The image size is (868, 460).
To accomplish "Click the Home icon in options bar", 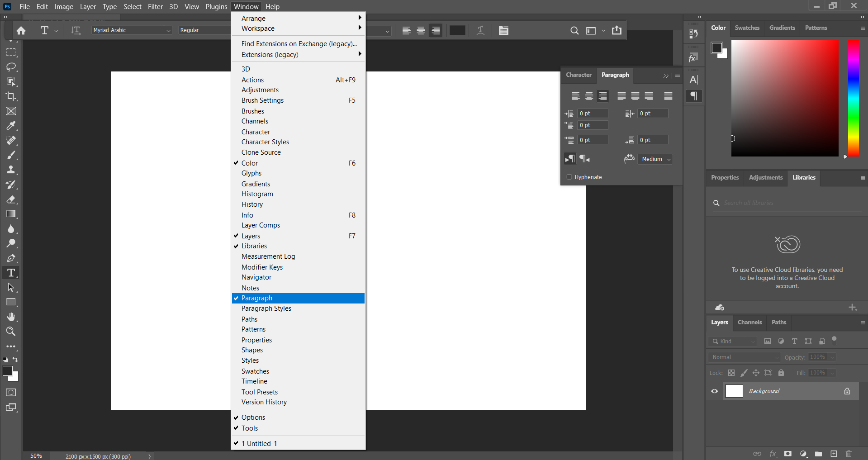I will tap(21, 30).
